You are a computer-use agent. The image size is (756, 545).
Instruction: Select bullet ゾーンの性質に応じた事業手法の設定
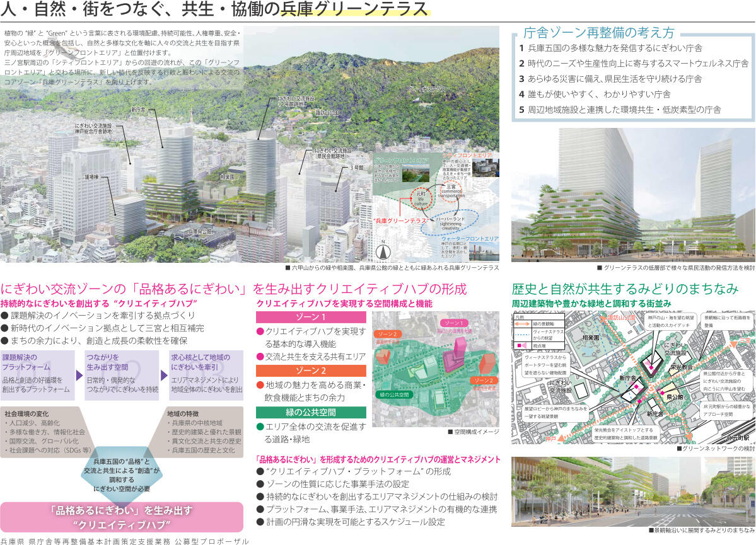(x=333, y=484)
